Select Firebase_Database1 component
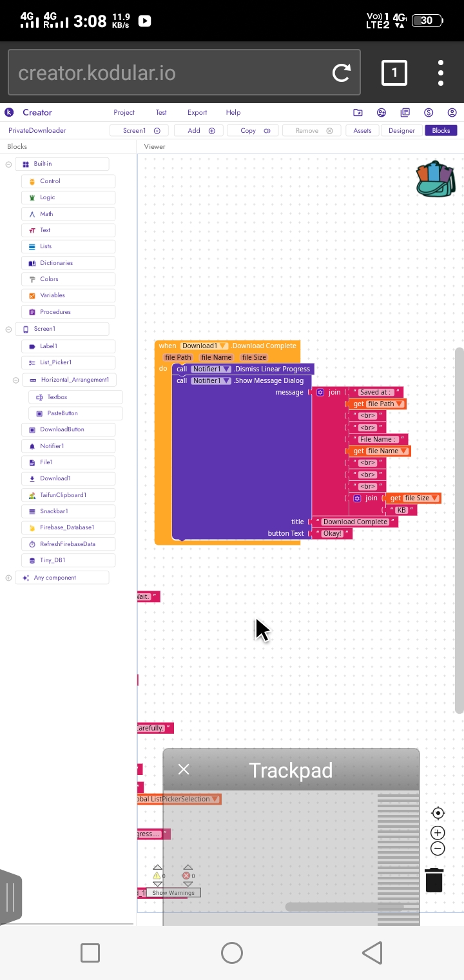 [68, 527]
